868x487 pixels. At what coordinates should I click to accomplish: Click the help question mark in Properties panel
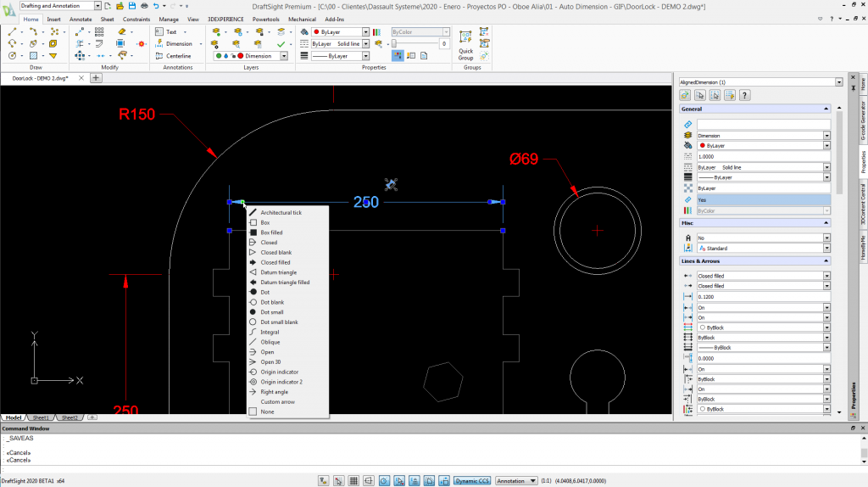745,96
